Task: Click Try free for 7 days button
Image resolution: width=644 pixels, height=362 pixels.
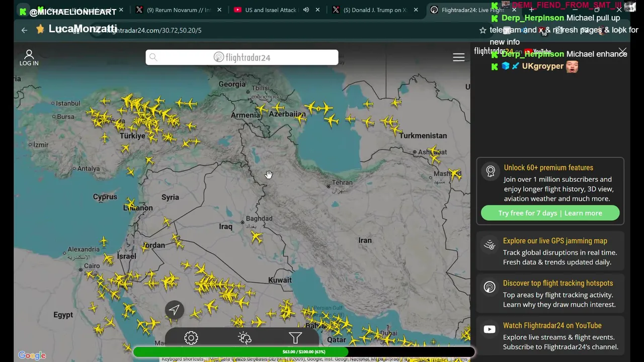Action: point(550,213)
